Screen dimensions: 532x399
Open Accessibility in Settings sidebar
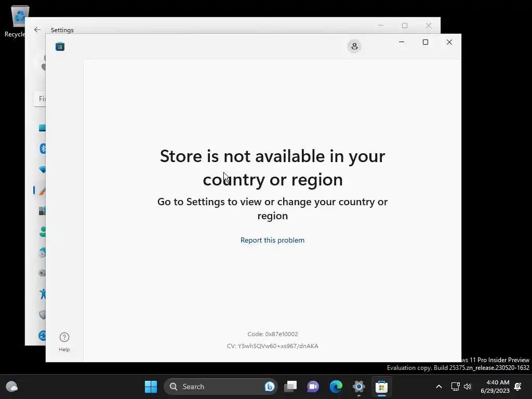point(43,294)
